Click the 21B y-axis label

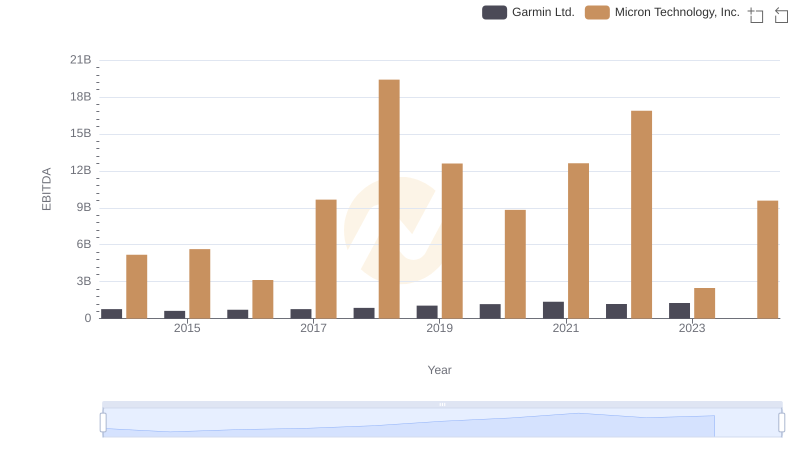[x=81, y=60]
